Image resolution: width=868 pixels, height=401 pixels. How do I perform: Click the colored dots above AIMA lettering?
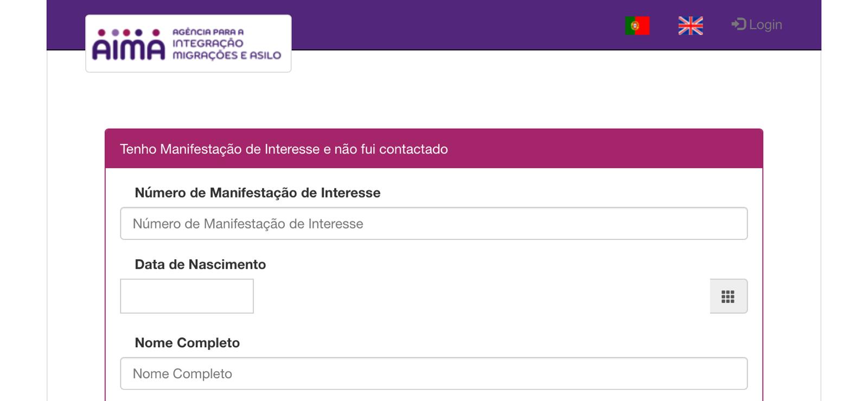click(x=128, y=33)
